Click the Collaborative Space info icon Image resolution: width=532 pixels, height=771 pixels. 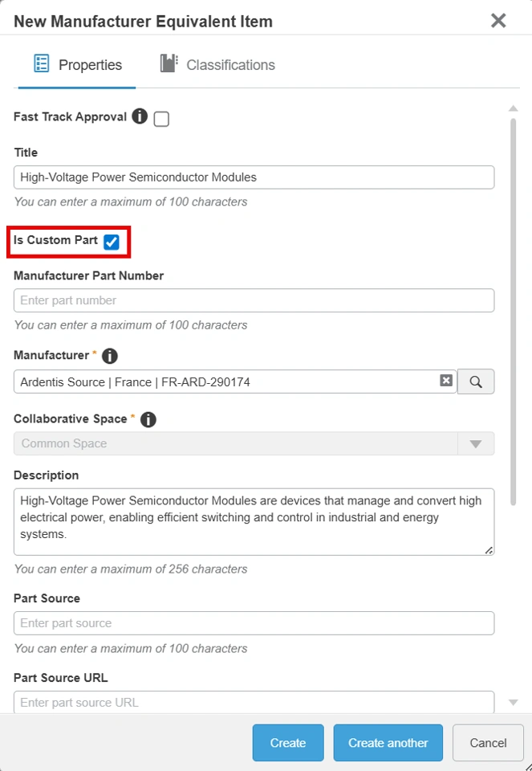148,419
